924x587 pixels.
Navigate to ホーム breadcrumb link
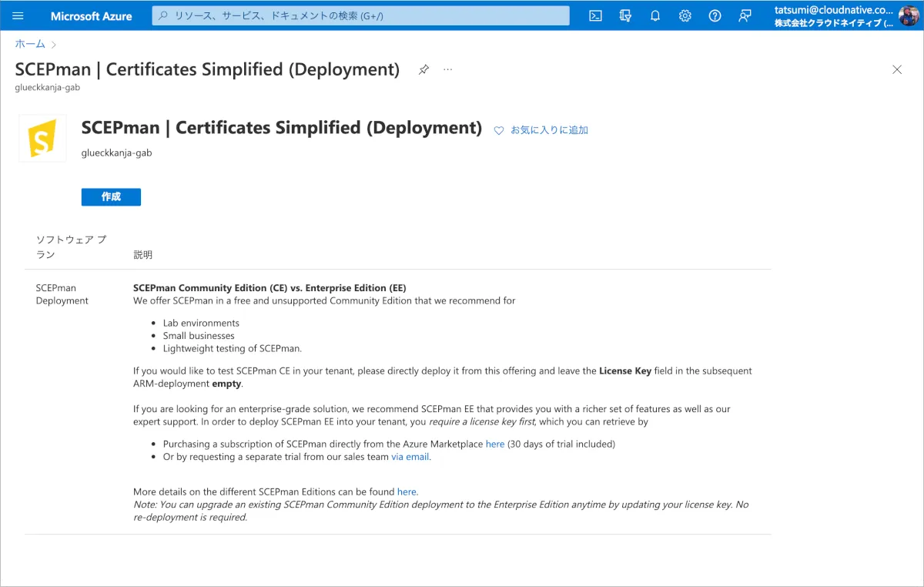click(30, 44)
